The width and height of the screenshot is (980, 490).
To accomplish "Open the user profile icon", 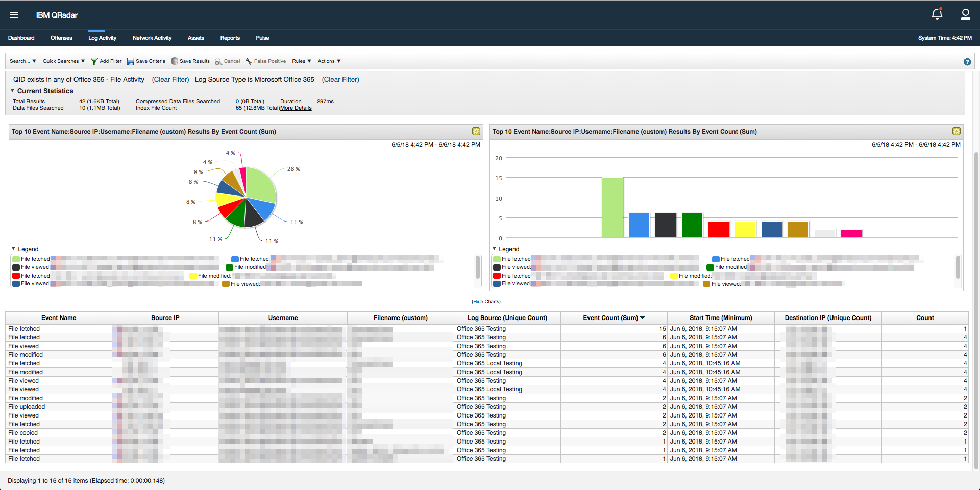I will click(x=966, y=14).
